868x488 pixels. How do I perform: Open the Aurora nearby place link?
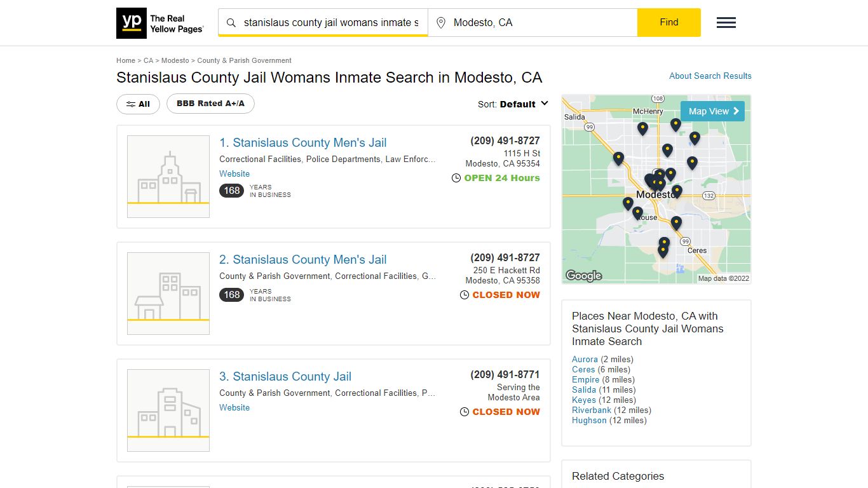585,359
